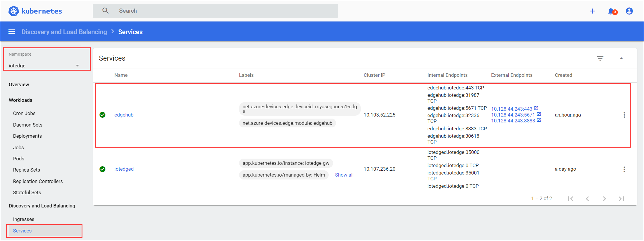Click cluster IP 10.103.52.225
The width and height of the screenshot is (644, 241).
pos(380,115)
